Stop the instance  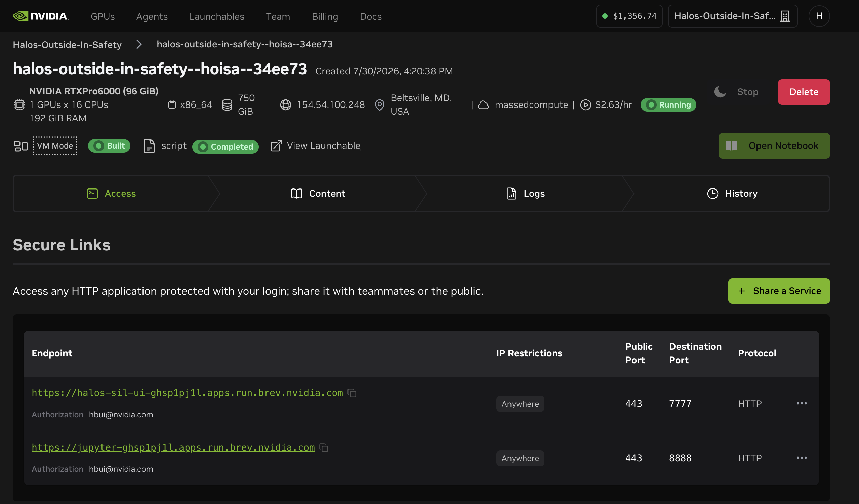(x=747, y=92)
